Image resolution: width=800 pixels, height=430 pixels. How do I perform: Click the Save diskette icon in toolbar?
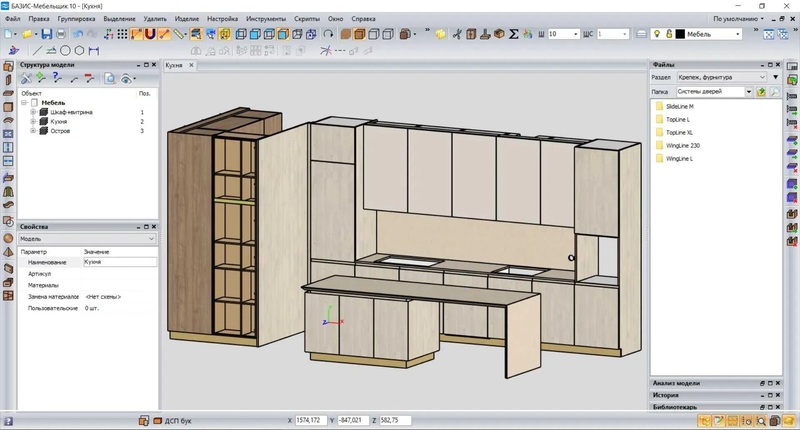coord(46,34)
